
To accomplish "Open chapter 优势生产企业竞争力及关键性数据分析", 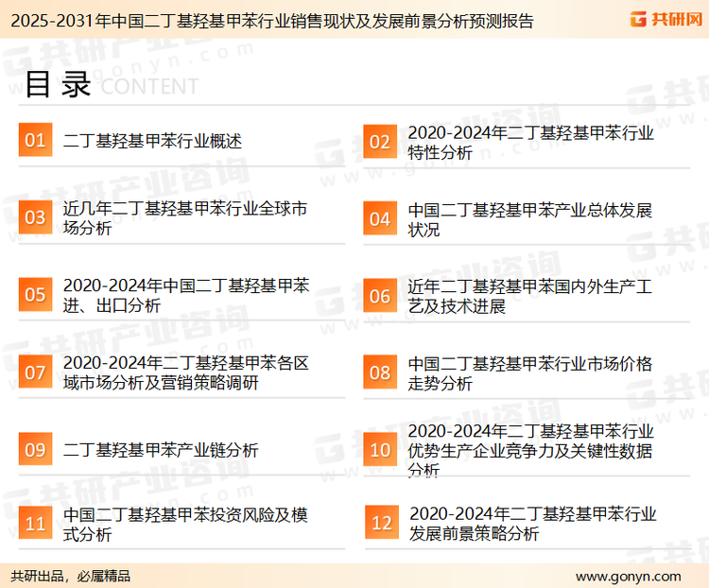I will point(530,451).
